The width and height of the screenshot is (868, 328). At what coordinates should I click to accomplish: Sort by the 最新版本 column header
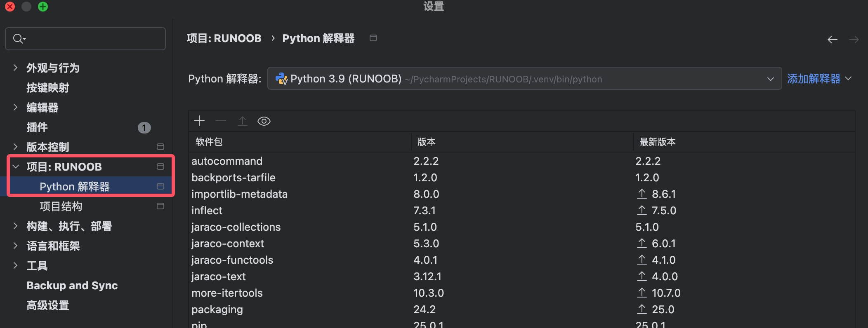coord(658,142)
